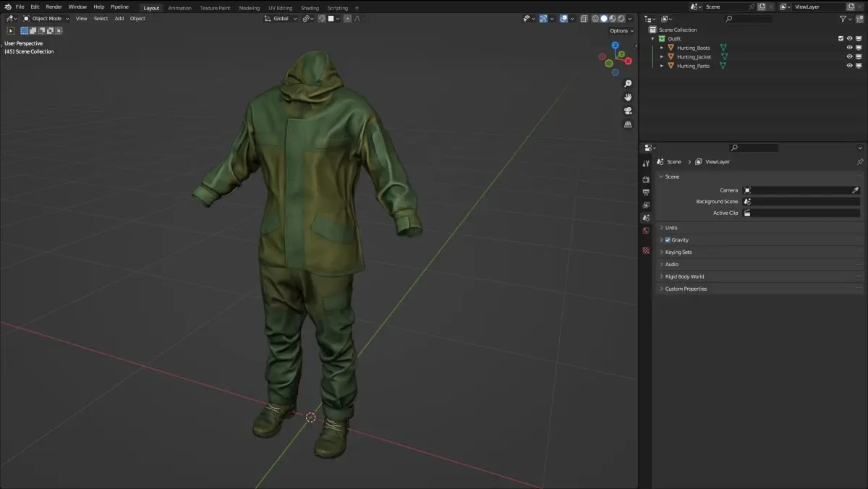868x489 pixels.
Task: Open the Render menu
Action: [x=54, y=7]
